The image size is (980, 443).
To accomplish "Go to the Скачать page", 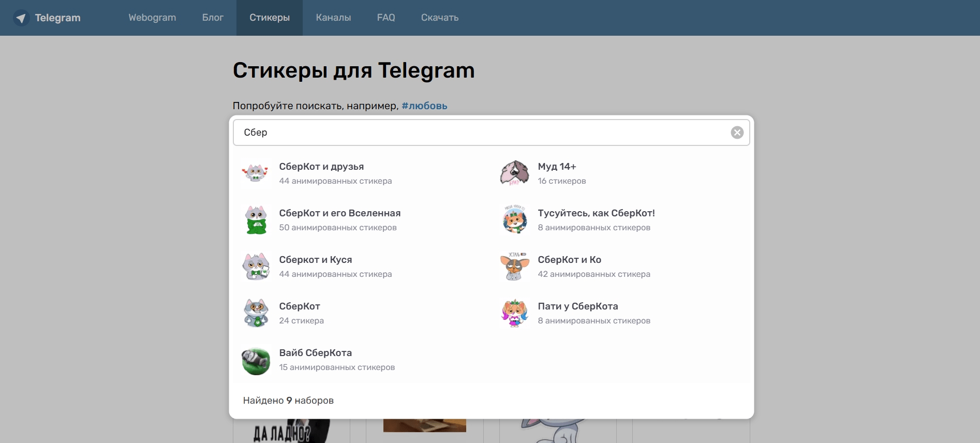I will (x=440, y=18).
